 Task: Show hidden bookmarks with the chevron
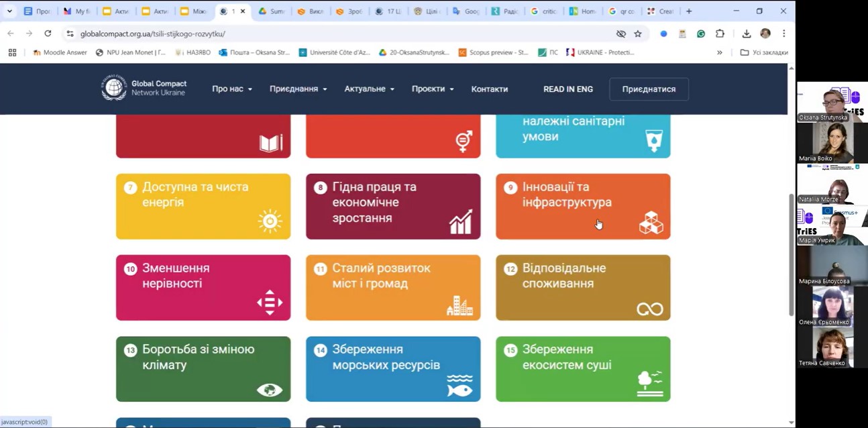[720, 52]
